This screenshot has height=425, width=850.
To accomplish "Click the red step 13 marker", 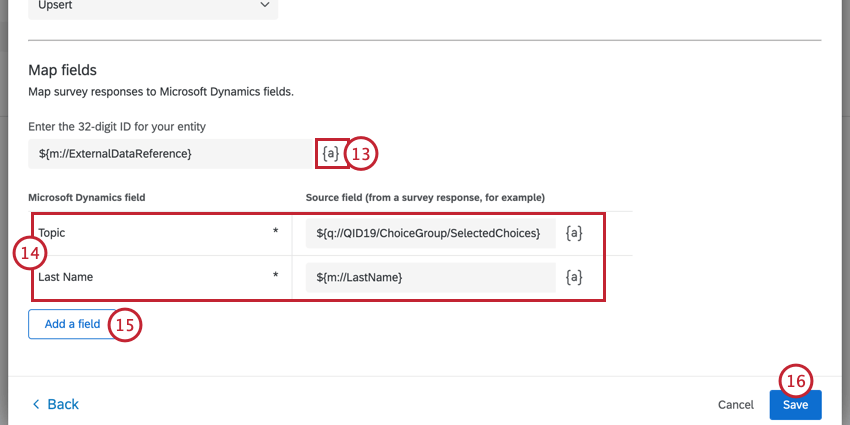I will [x=363, y=154].
